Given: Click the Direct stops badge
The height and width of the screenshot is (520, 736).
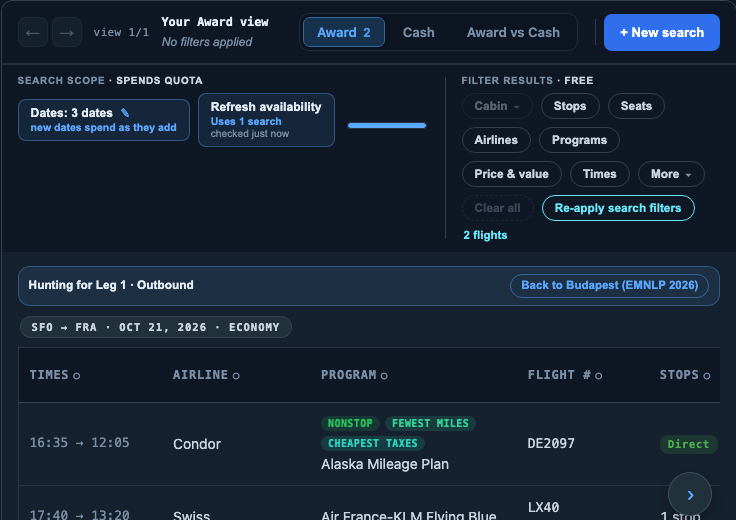Looking at the screenshot, I should 688,444.
